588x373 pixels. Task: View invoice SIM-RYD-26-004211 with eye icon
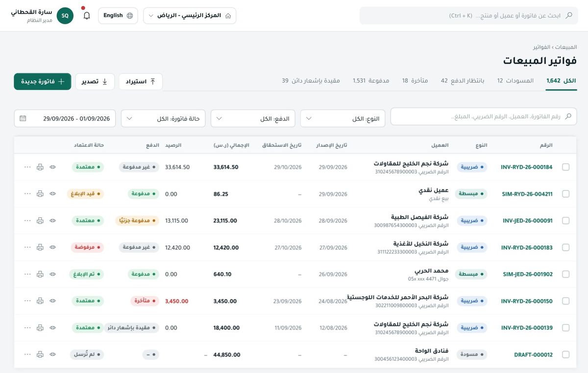point(53,194)
